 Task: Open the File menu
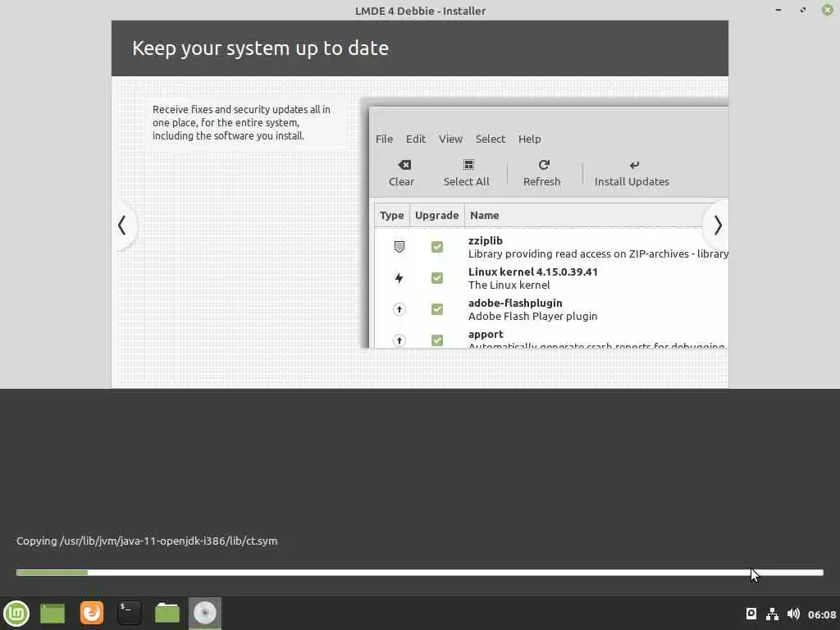384,139
